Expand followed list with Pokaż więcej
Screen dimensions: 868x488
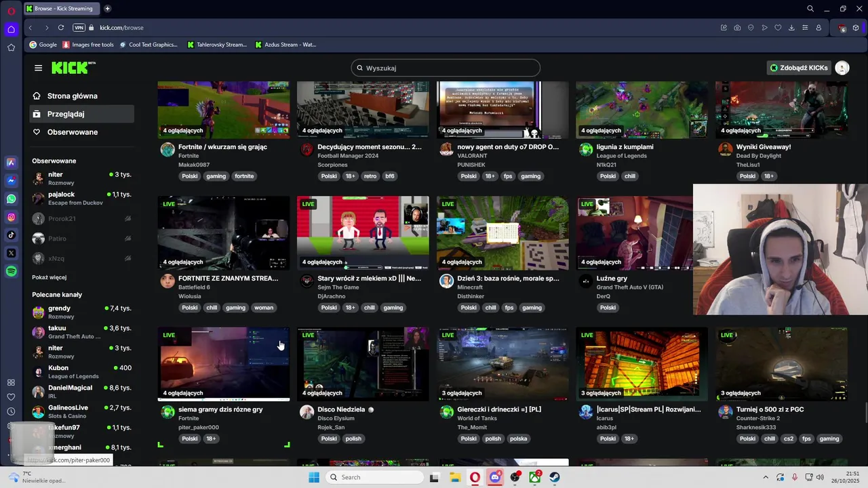coord(49,277)
